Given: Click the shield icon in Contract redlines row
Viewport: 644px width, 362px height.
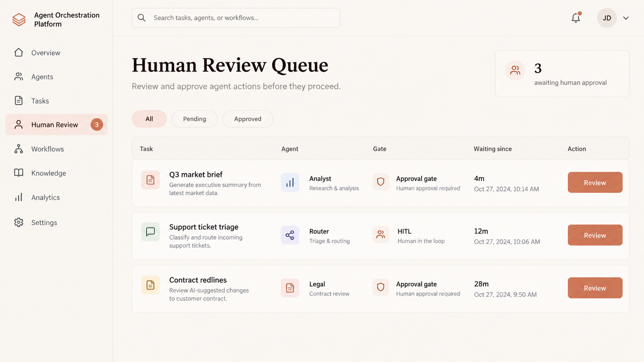Looking at the screenshot, I should click(381, 287).
